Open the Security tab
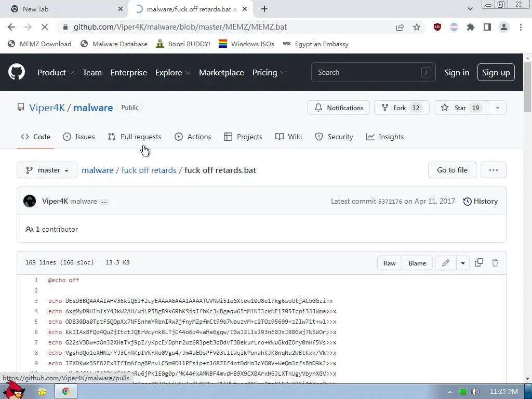 334,137
